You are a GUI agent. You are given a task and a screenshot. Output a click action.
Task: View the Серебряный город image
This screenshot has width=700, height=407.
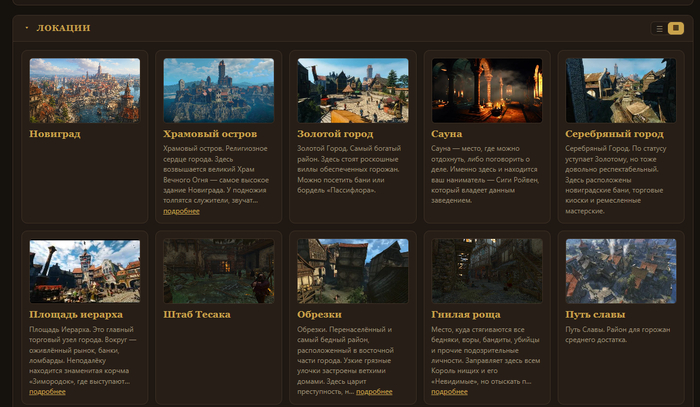[x=621, y=90]
